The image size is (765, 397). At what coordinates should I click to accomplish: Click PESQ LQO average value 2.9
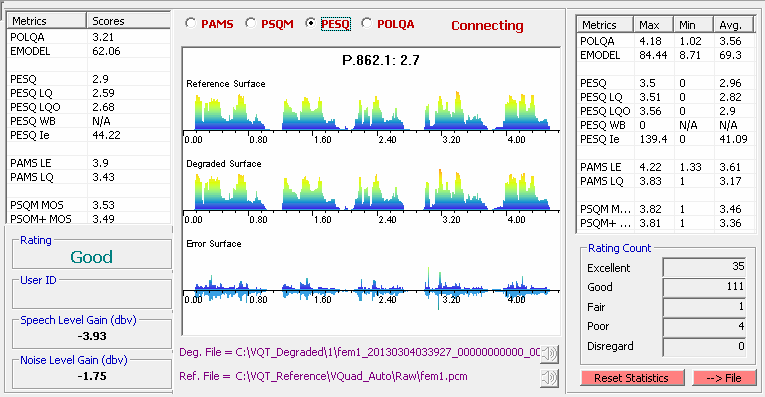pos(727,111)
